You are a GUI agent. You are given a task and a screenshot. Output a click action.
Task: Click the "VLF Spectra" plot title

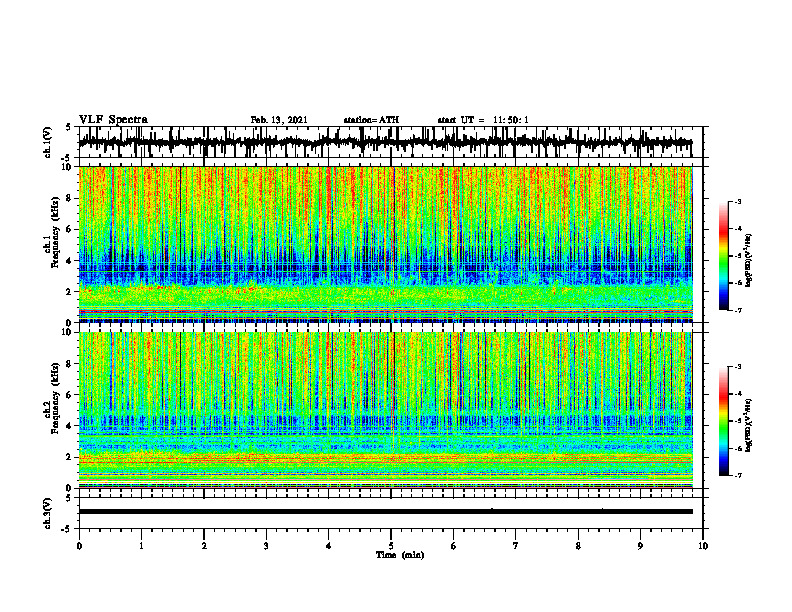tap(113, 120)
